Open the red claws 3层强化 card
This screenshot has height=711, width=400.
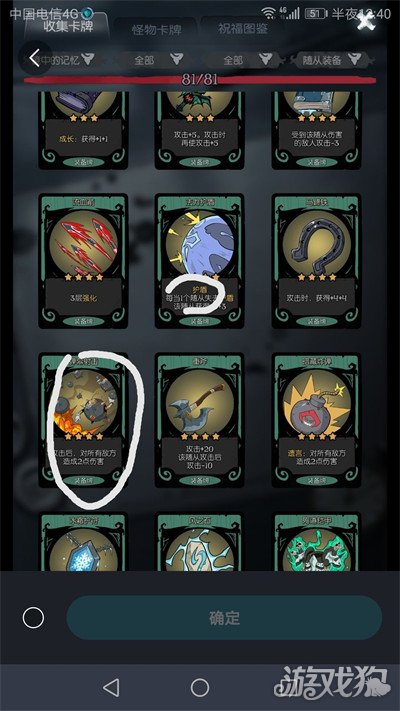click(83, 261)
